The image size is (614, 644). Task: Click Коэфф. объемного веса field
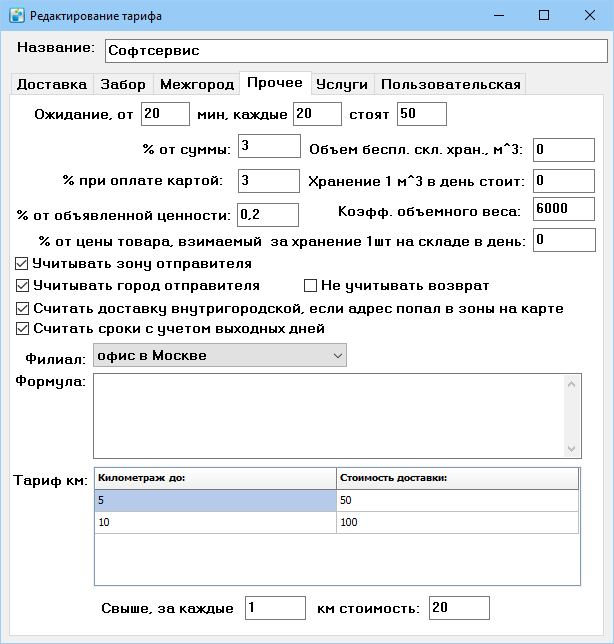[x=564, y=209]
